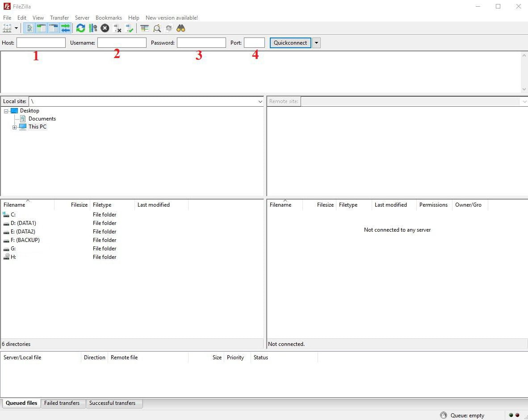Click the queue status icon beside Queue: empty
The height and width of the screenshot is (420, 528).
[444, 415]
